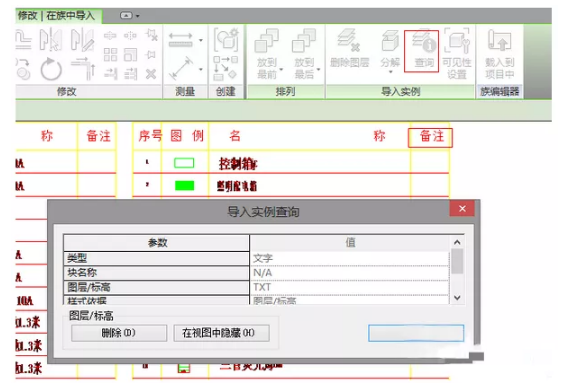Click the N/A value cell
Viewport: 561px width, 390px height.
coord(350,273)
